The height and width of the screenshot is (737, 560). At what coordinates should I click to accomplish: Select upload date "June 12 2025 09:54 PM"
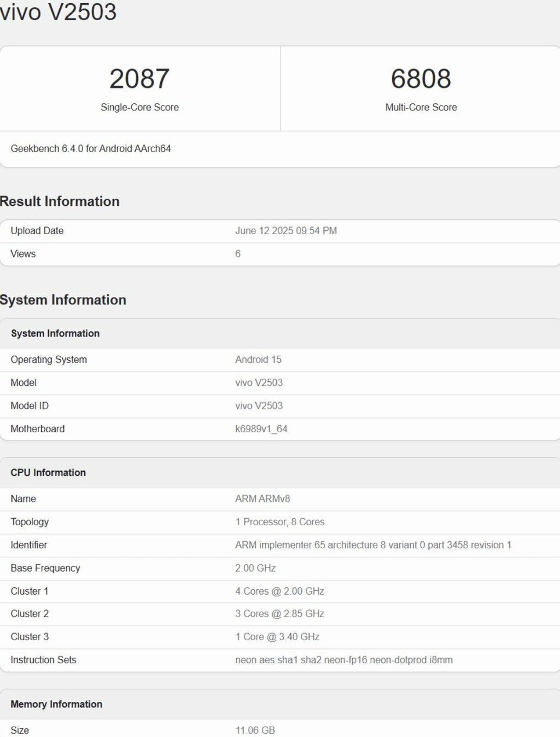286,231
